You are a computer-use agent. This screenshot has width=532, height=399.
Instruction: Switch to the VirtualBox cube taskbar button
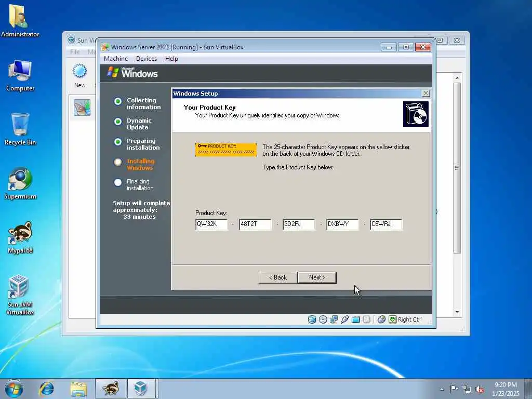[141, 389]
